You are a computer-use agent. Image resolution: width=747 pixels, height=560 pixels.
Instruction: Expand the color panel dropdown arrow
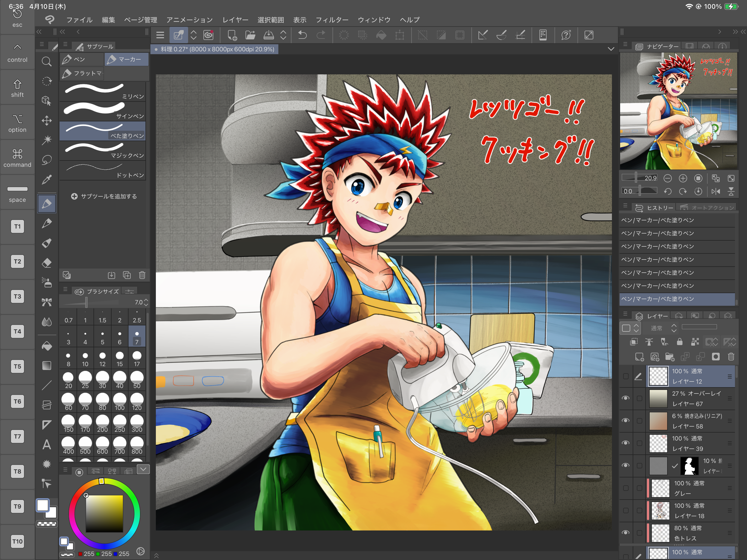pos(143,469)
